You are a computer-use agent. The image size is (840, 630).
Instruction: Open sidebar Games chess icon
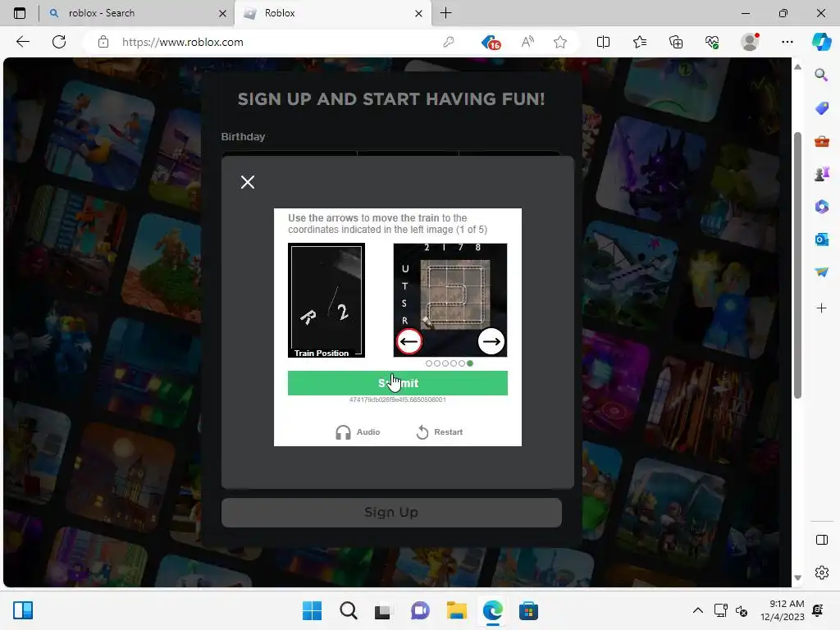click(821, 174)
